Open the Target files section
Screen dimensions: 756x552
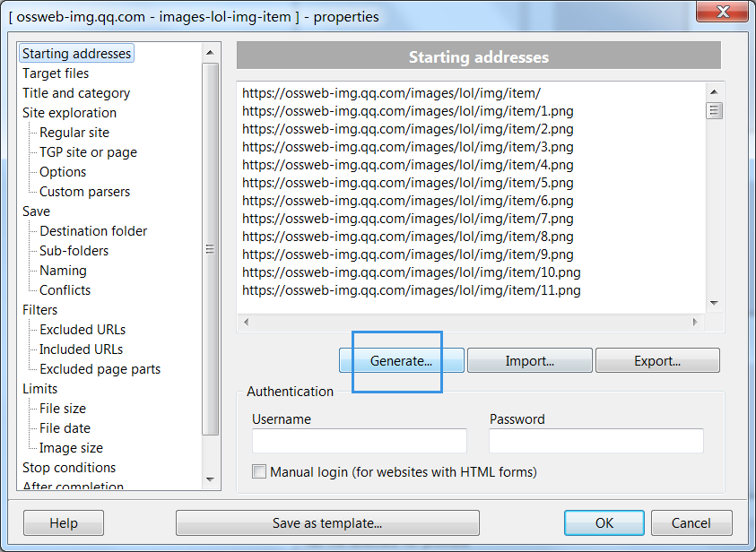tap(56, 73)
